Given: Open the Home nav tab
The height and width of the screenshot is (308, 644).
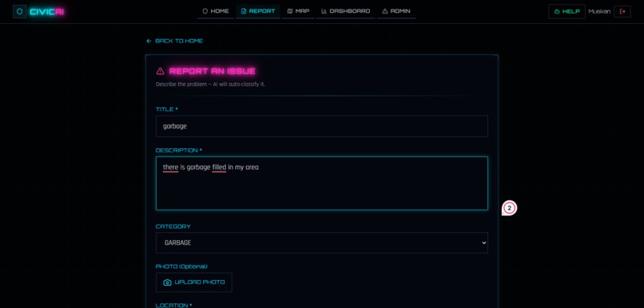Looking at the screenshot, I should pos(216,11).
